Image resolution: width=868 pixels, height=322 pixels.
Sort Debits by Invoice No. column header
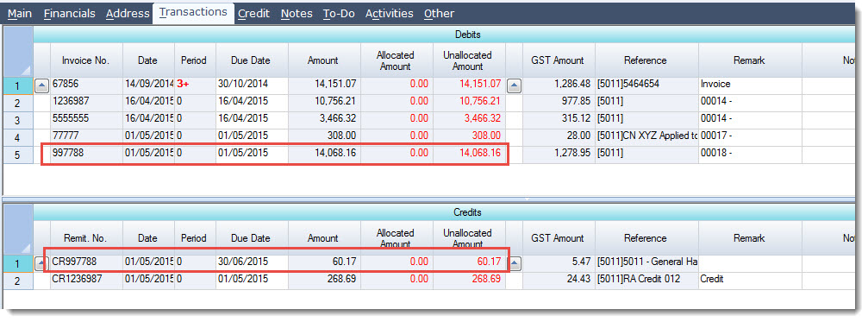pyautogui.click(x=86, y=60)
